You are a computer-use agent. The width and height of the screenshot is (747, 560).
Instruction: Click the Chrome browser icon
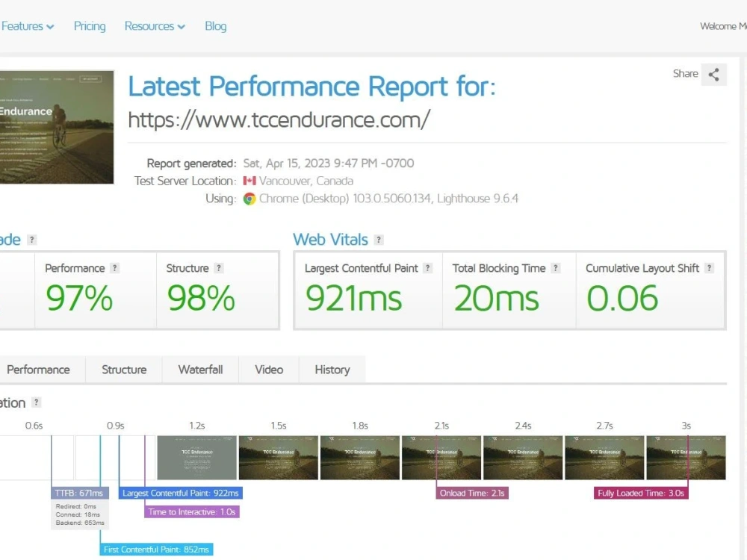[x=249, y=199]
